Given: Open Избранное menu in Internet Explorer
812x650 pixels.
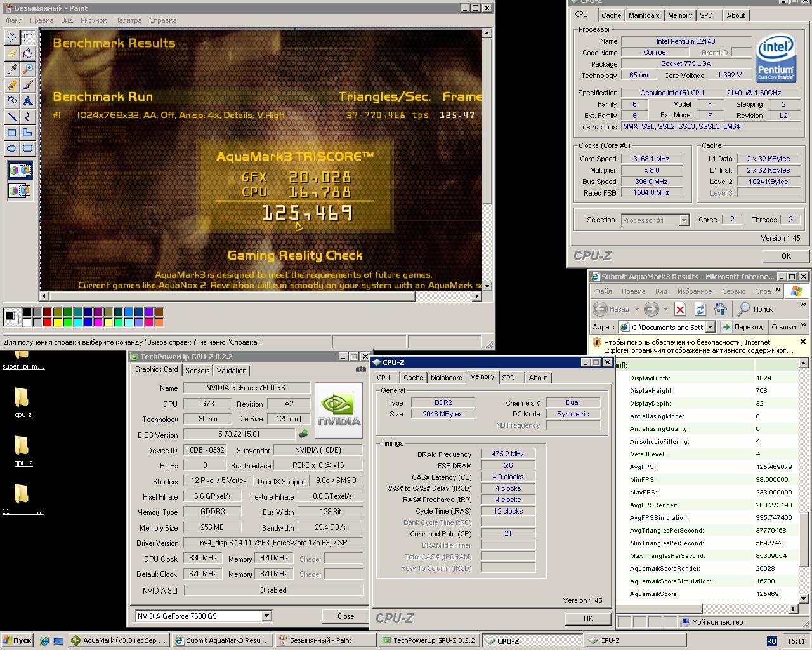Looking at the screenshot, I should (x=695, y=291).
